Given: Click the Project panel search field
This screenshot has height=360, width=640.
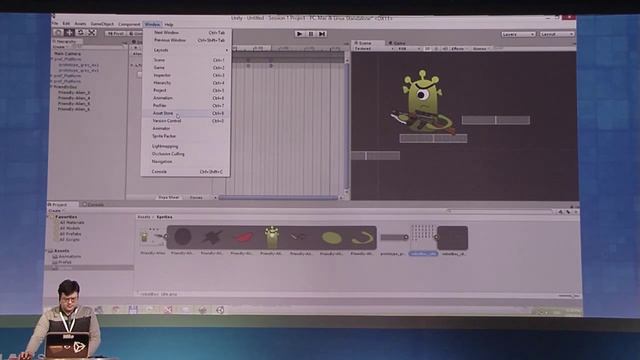Looking at the screenshot, I should tap(500, 211).
